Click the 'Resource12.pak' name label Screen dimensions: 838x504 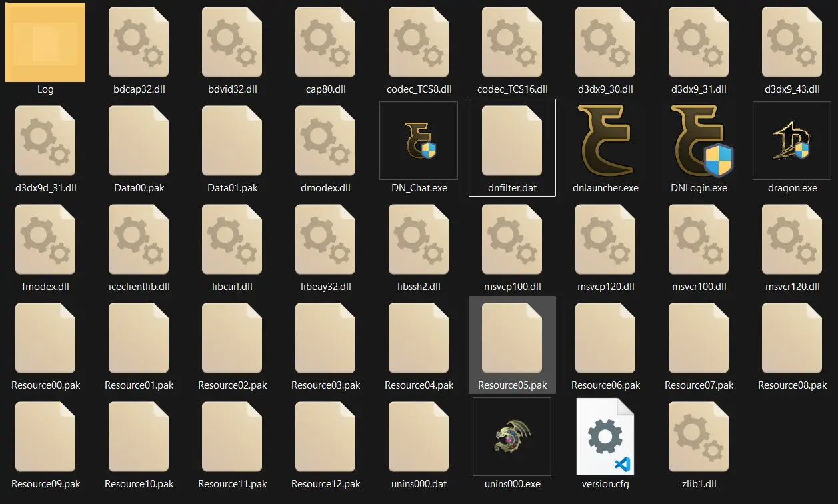coord(325,484)
